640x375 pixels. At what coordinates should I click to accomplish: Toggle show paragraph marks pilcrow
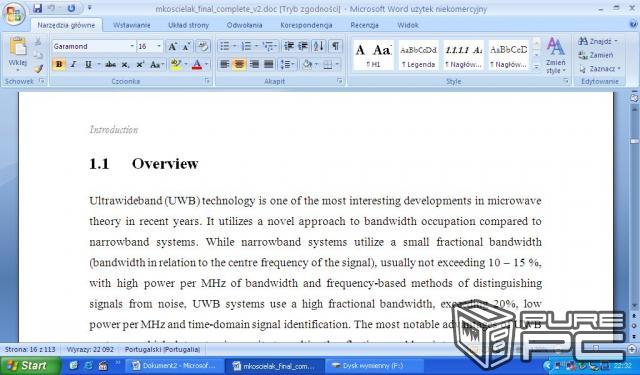pos(335,46)
